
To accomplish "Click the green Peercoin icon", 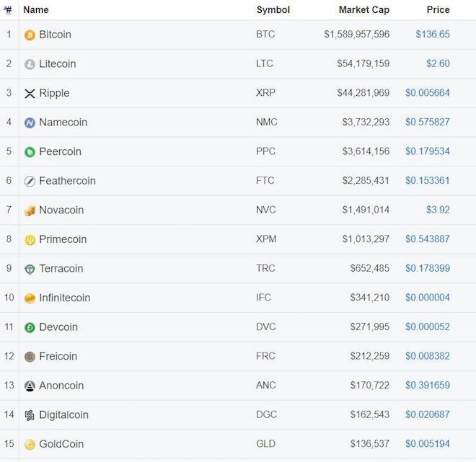I will 30,152.
